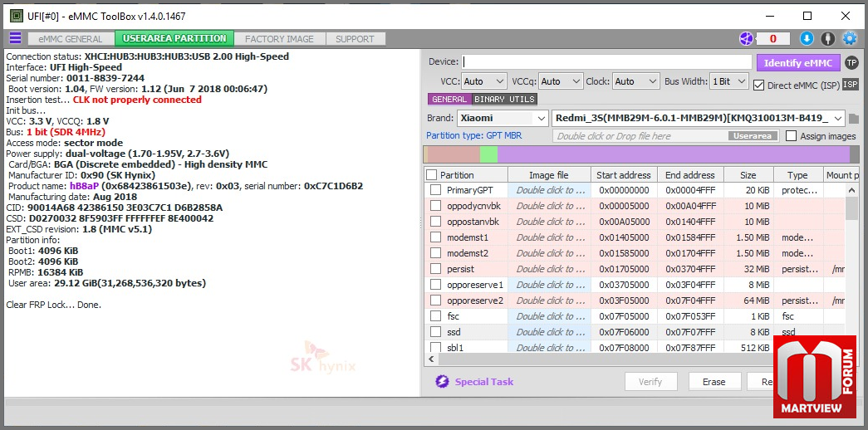Screen dimensions: 868x430
Task: Click the scroll-up arrow of partition table
Action: (852, 190)
